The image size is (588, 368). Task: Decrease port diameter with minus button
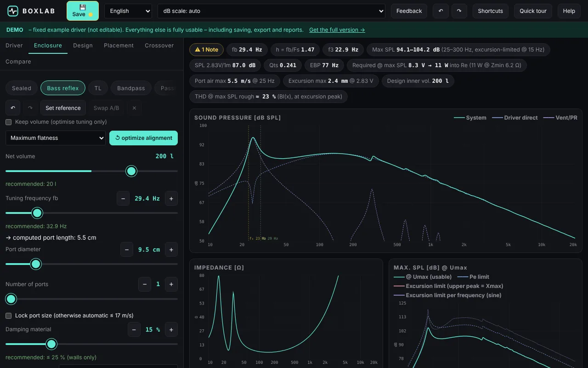[127, 250]
